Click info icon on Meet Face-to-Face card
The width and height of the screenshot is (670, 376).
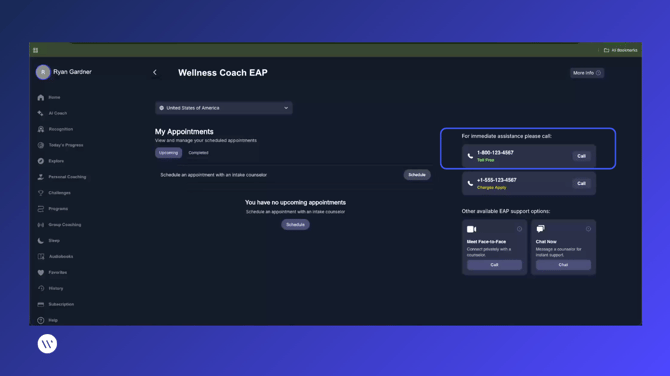(519, 229)
